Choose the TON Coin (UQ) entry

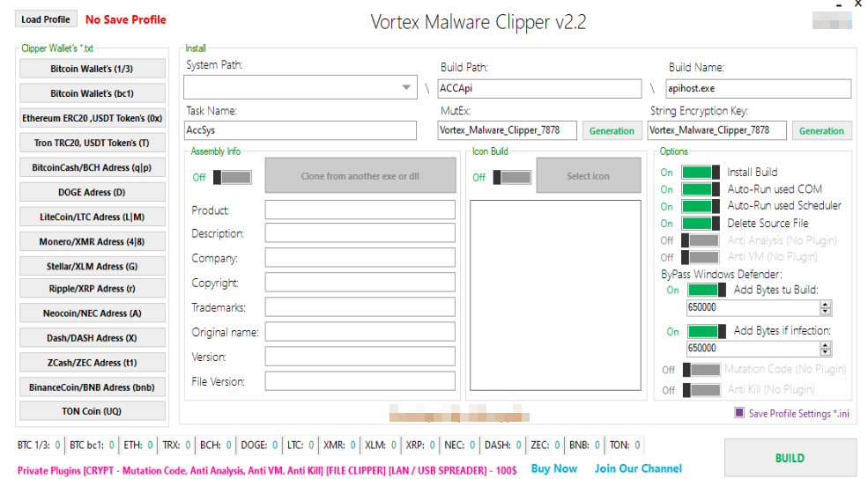click(93, 411)
